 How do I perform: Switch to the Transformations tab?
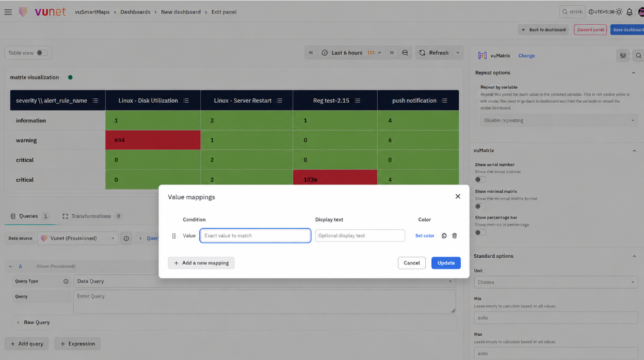[x=92, y=216]
